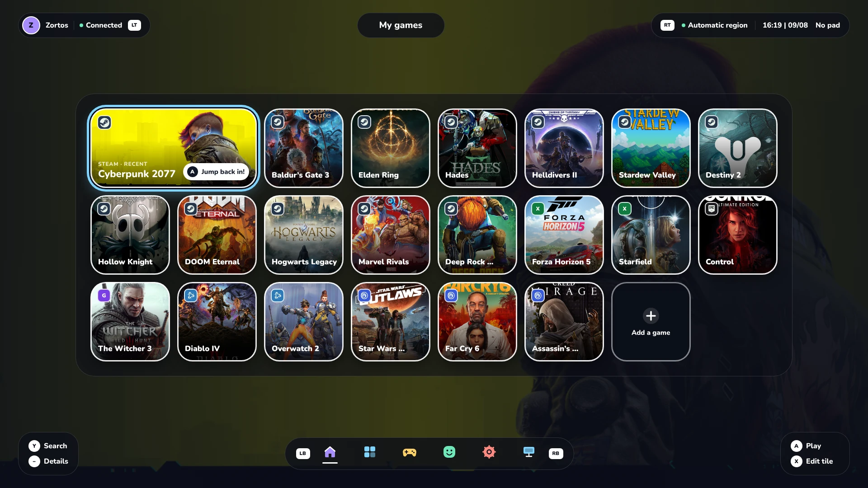Click the Steam badge on Cyberpunk 2077 tile
This screenshot has width=868, height=488.
tap(104, 122)
